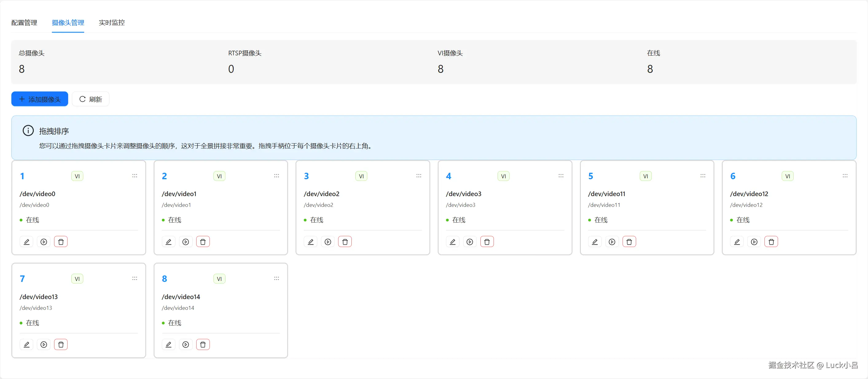Screen dimensions: 868x379
Task: Click drag handle on camera 8 card
Action: 277,278
